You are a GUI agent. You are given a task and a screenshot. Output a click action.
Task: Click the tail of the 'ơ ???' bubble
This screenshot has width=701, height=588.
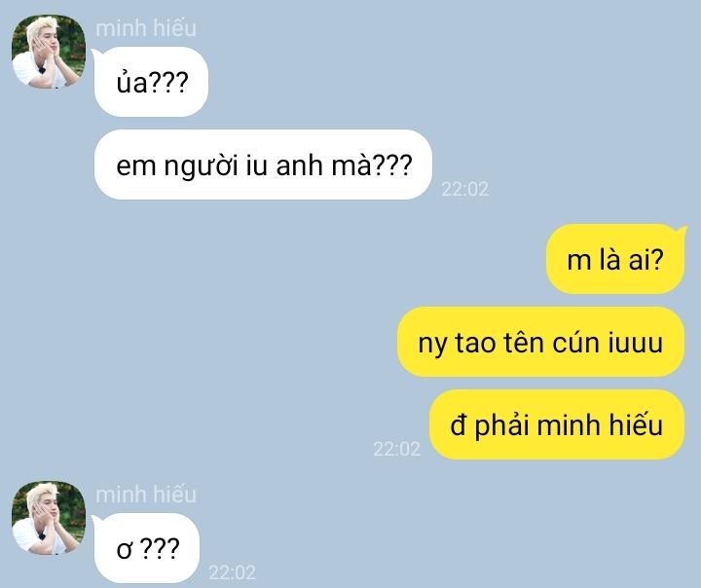[96, 521]
